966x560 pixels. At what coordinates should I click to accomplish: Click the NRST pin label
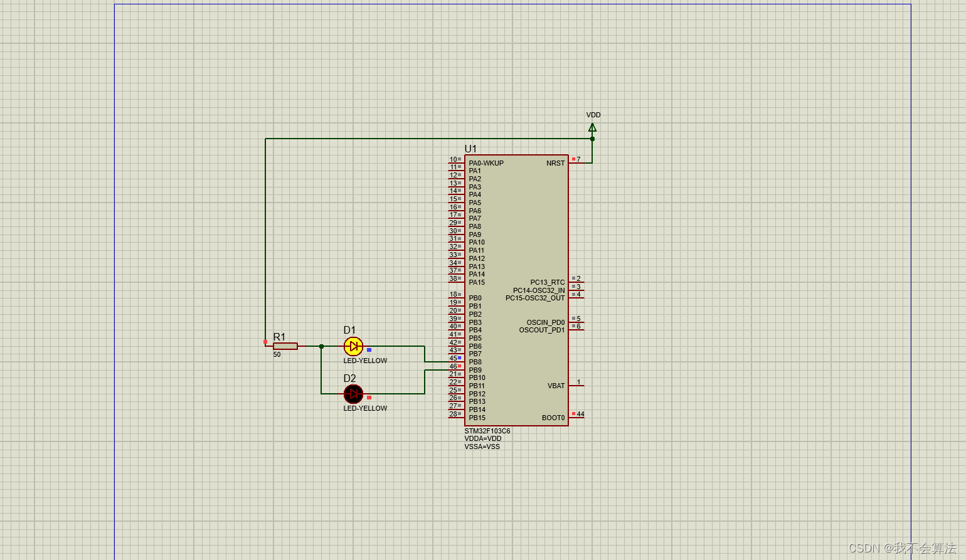[555, 163]
